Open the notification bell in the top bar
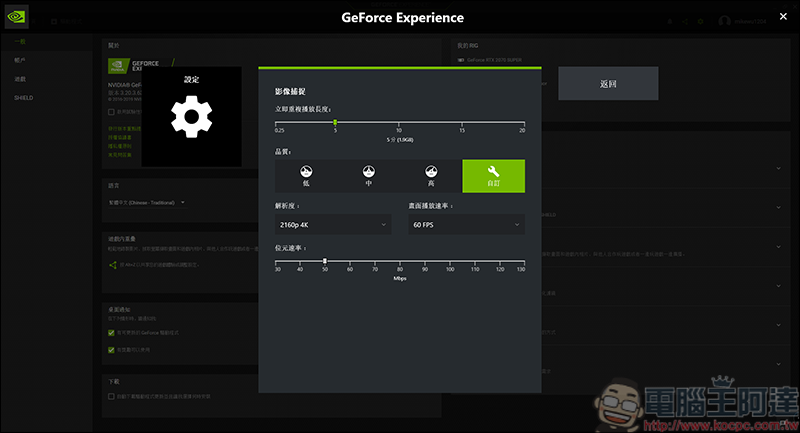The height and width of the screenshot is (433, 800). [669, 21]
